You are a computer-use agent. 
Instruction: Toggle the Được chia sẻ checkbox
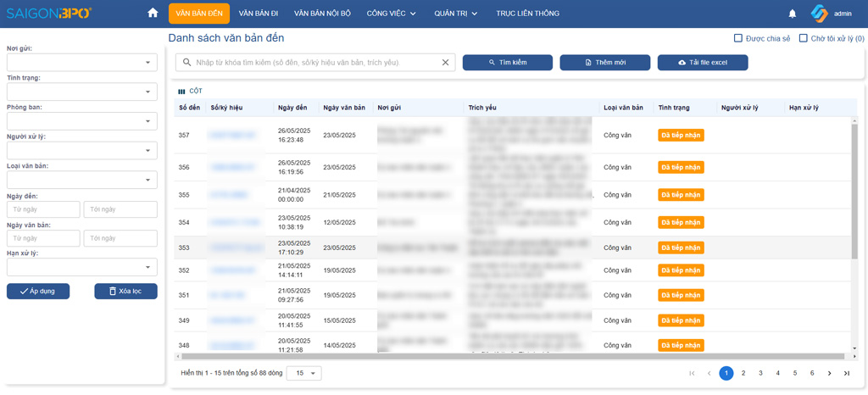[737, 38]
